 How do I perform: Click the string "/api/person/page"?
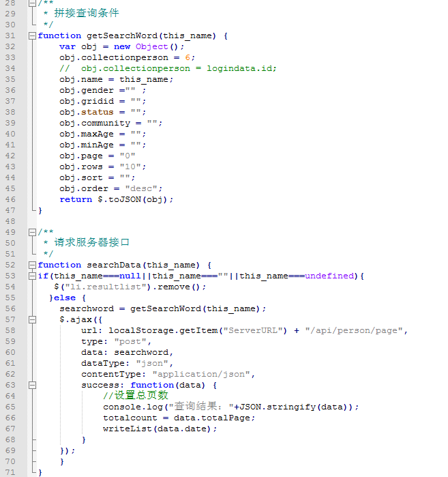[354, 331]
